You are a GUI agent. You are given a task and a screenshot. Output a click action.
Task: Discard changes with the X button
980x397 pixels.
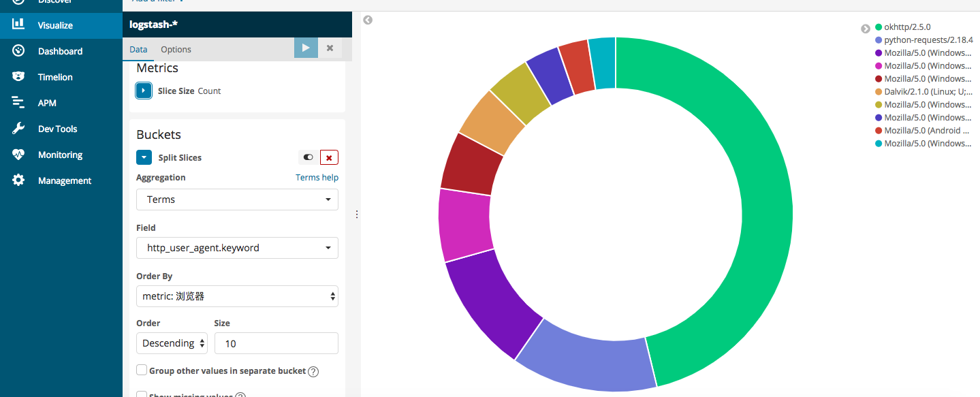tap(330, 48)
